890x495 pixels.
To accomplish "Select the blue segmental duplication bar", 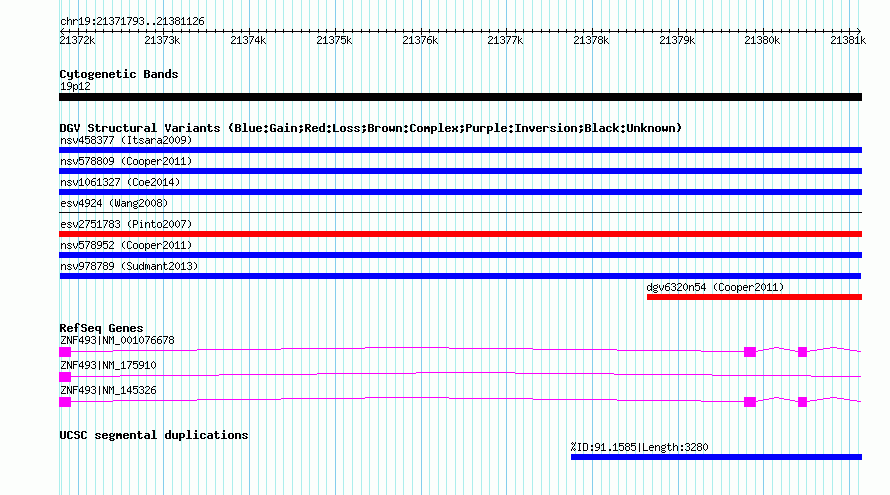I will 716,458.
